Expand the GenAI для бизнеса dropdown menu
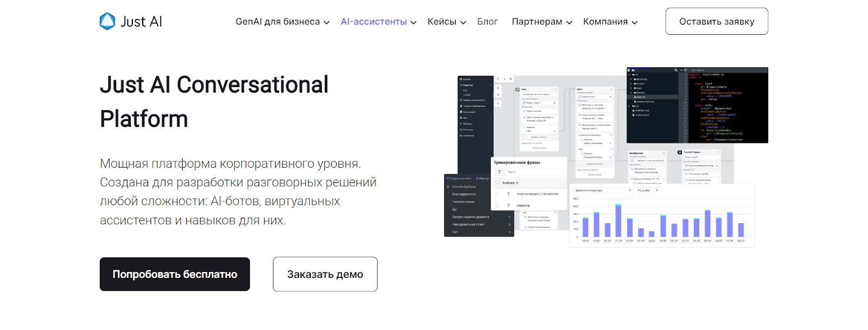 point(282,22)
